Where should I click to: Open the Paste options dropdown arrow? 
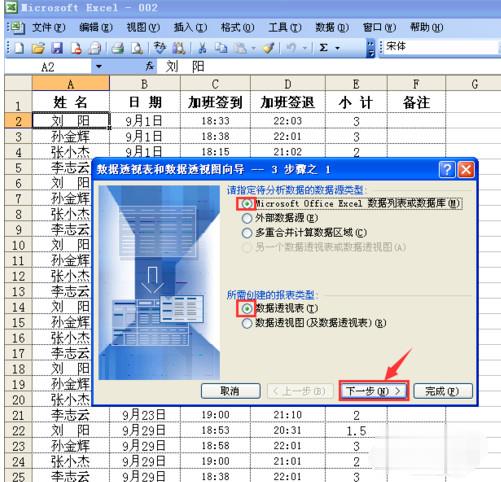click(253, 48)
